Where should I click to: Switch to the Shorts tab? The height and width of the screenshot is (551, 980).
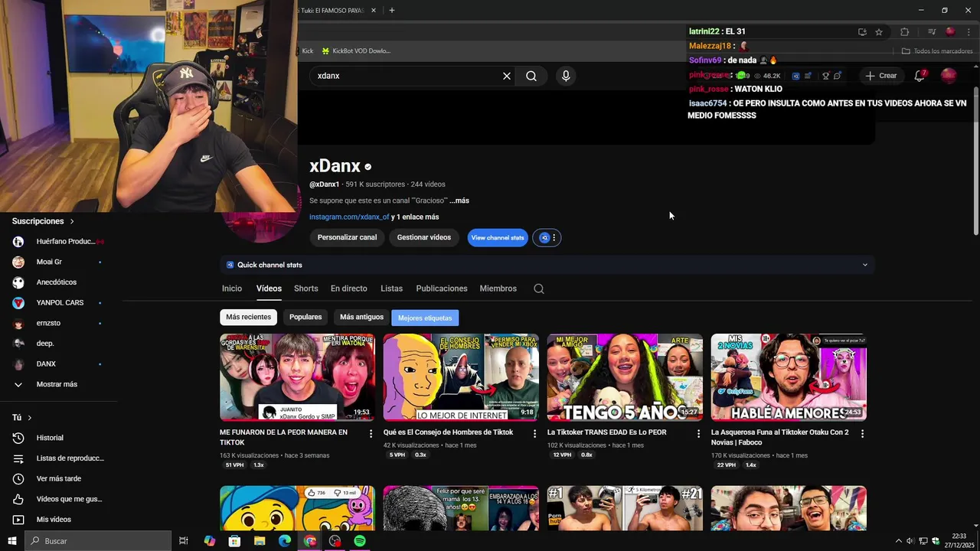point(305,289)
